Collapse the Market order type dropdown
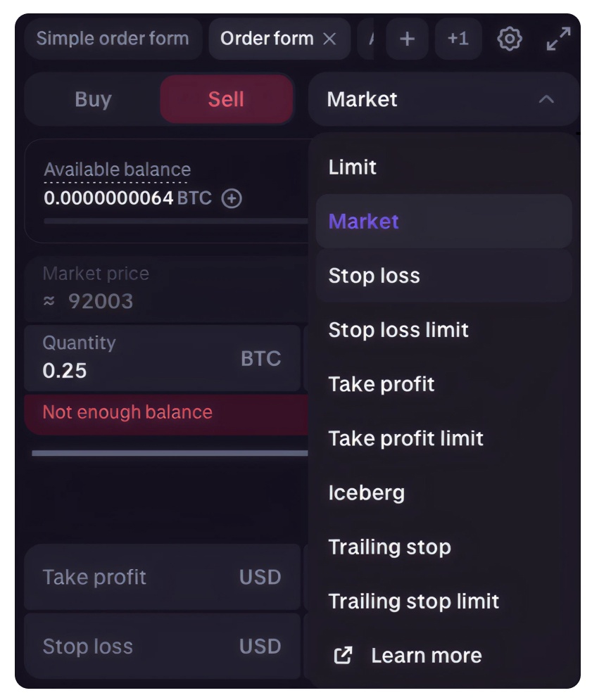This screenshot has width=592, height=700. [x=546, y=99]
